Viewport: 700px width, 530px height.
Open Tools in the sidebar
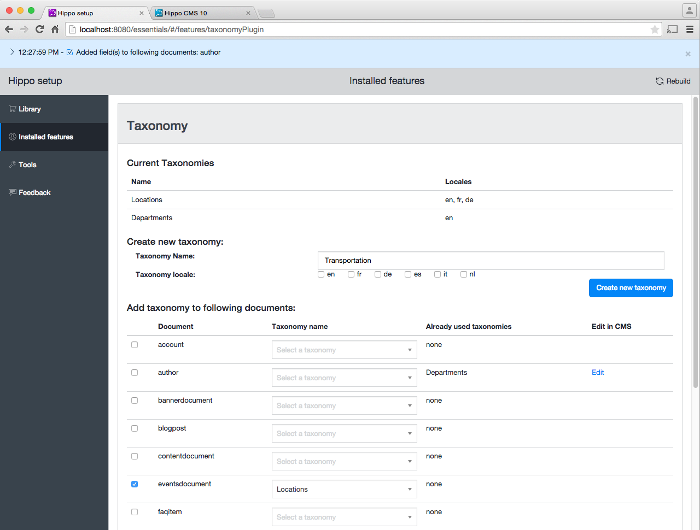coord(54,165)
